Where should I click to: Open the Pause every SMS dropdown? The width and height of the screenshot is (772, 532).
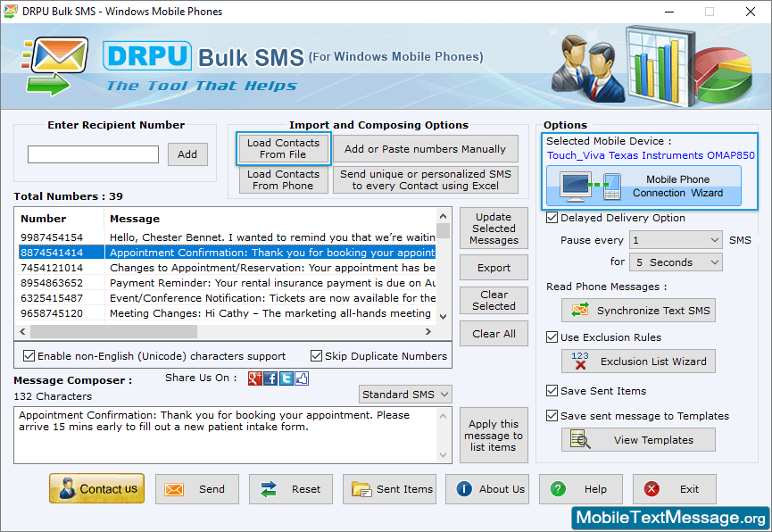(676, 240)
